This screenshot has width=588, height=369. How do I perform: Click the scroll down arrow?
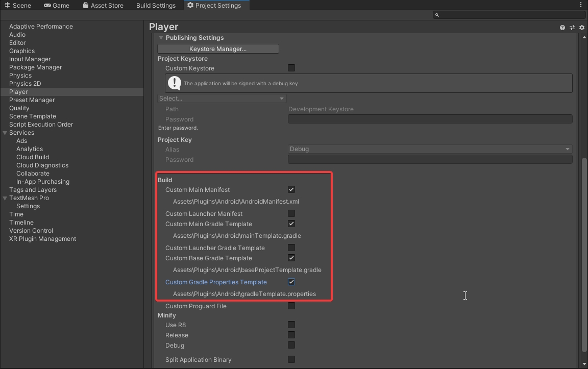[584, 364]
